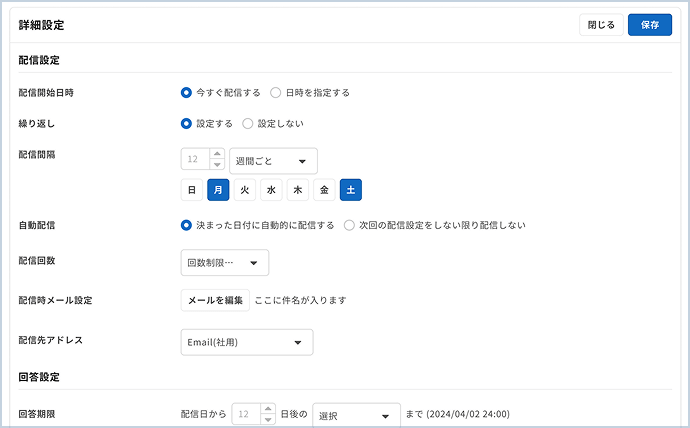
Task: Click the メールを編集 button
Action: pos(215,300)
